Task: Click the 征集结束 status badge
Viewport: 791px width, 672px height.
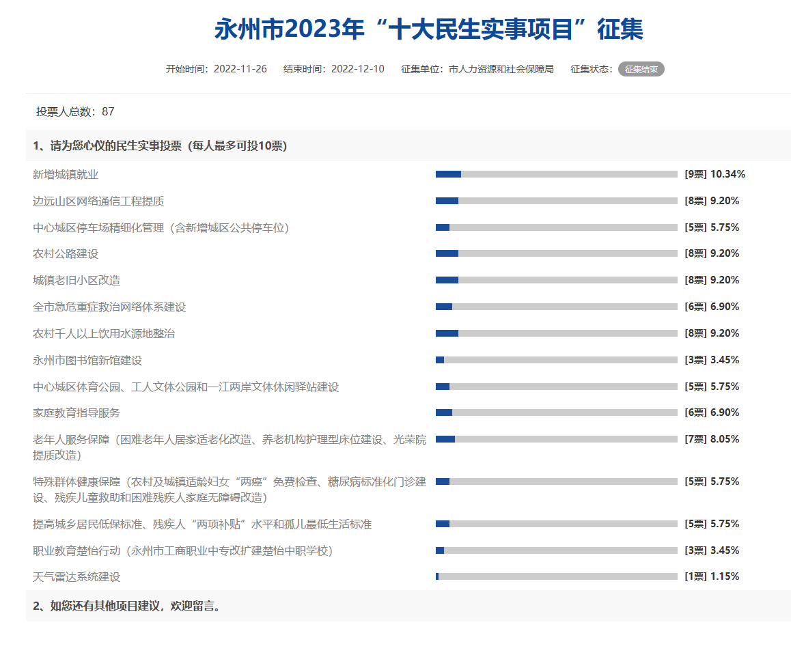Action: point(641,69)
